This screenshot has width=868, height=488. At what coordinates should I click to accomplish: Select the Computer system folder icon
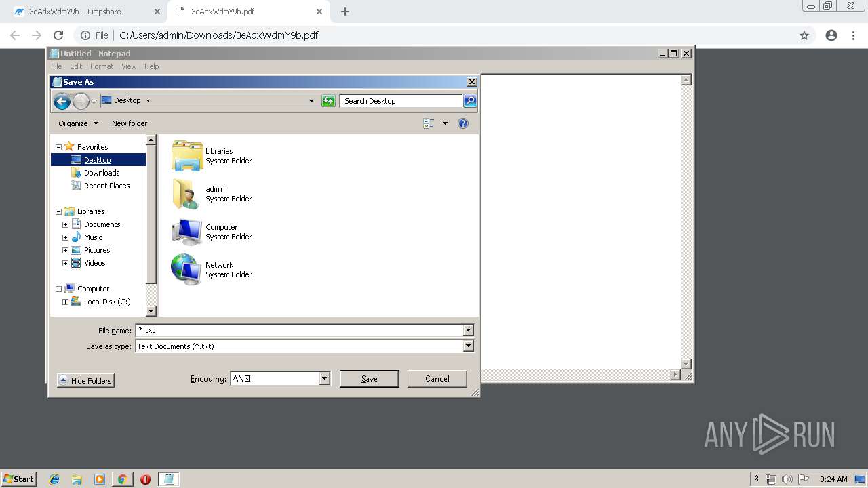tap(186, 232)
